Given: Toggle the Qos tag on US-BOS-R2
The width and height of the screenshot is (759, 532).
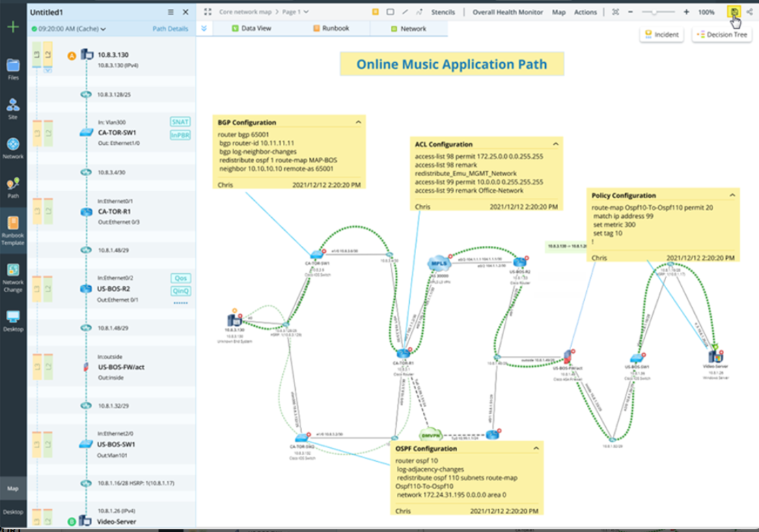Looking at the screenshot, I should pos(180,278).
